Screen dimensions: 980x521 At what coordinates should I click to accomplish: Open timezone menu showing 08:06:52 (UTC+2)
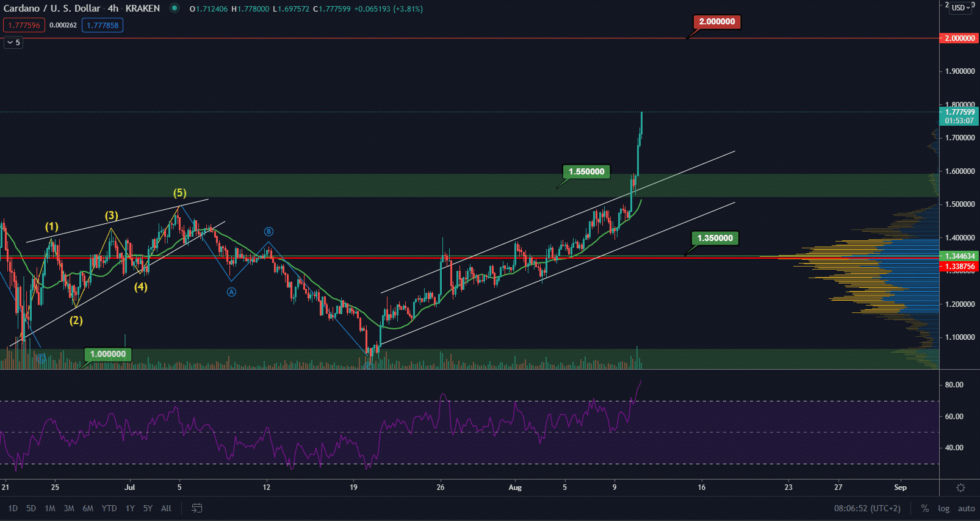click(867, 508)
